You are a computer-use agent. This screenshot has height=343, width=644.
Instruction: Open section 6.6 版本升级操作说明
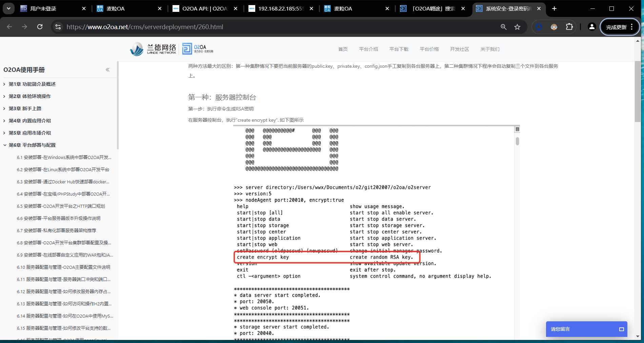[x=59, y=218]
